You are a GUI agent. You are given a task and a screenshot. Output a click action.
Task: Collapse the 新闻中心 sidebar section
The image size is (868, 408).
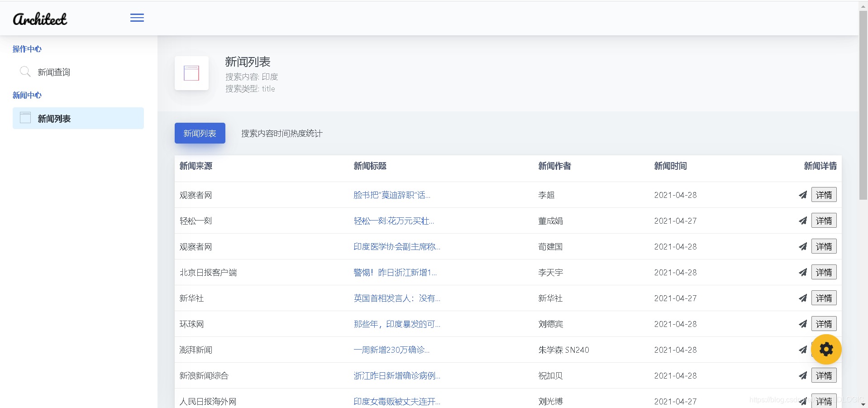pyautogui.click(x=27, y=95)
